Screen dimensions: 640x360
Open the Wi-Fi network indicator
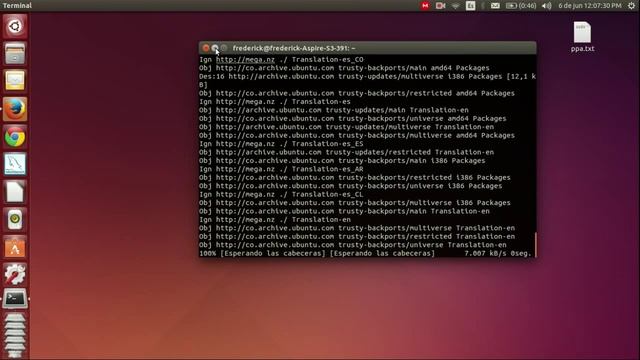click(456, 6)
